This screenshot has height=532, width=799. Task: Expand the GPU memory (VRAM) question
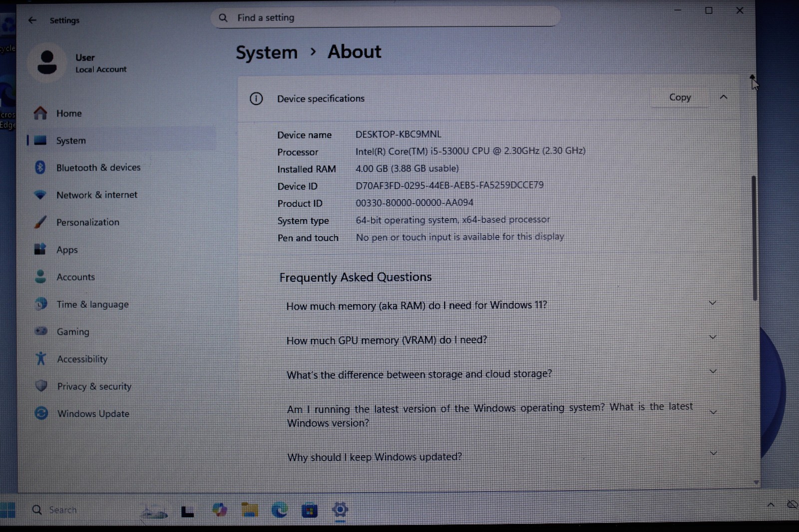[713, 337]
